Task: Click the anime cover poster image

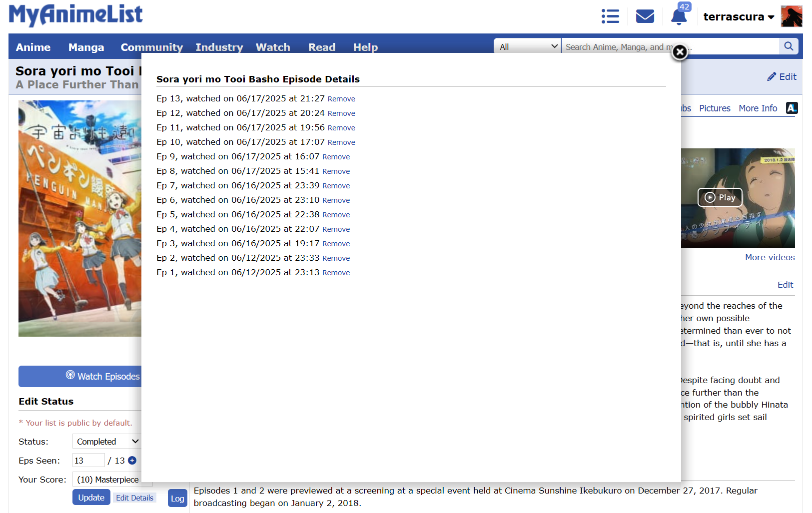Action: click(80, 218)
